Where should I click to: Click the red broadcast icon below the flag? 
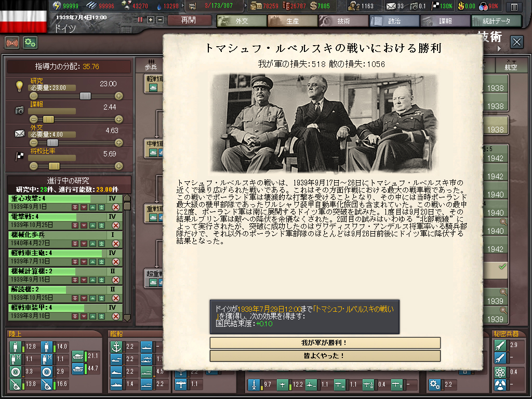(12, 43)
